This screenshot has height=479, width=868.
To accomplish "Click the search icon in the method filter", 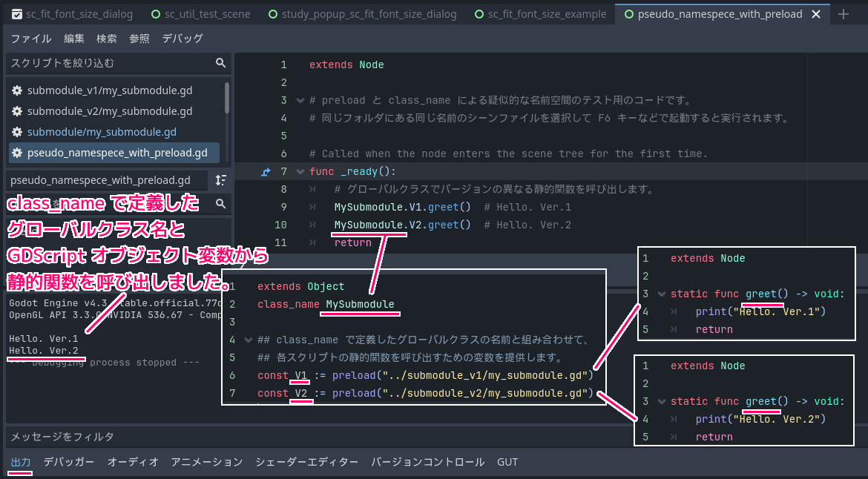I will [x=220, y=203].
